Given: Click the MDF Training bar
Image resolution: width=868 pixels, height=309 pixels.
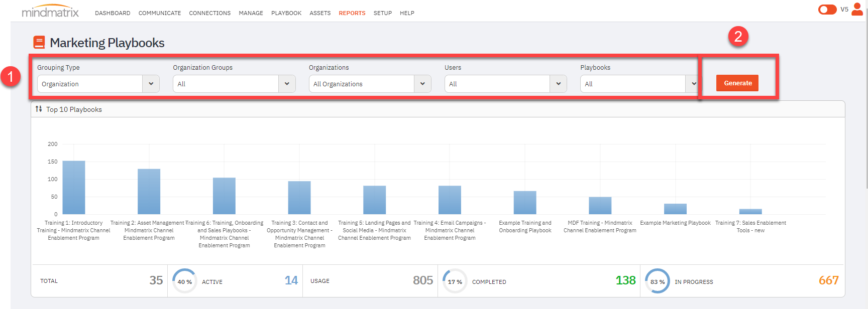Looking at the screenshot, I should pos(600,206).
